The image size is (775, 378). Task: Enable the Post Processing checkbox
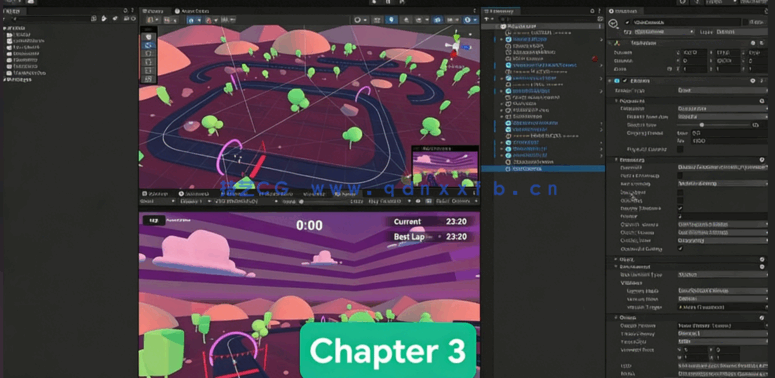click(x=680, y=175)
